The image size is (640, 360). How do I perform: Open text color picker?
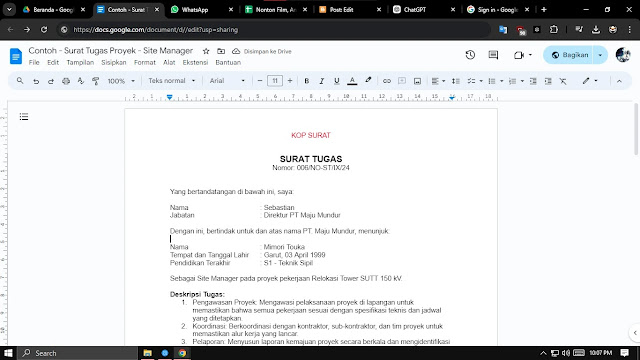coord(352,81)
